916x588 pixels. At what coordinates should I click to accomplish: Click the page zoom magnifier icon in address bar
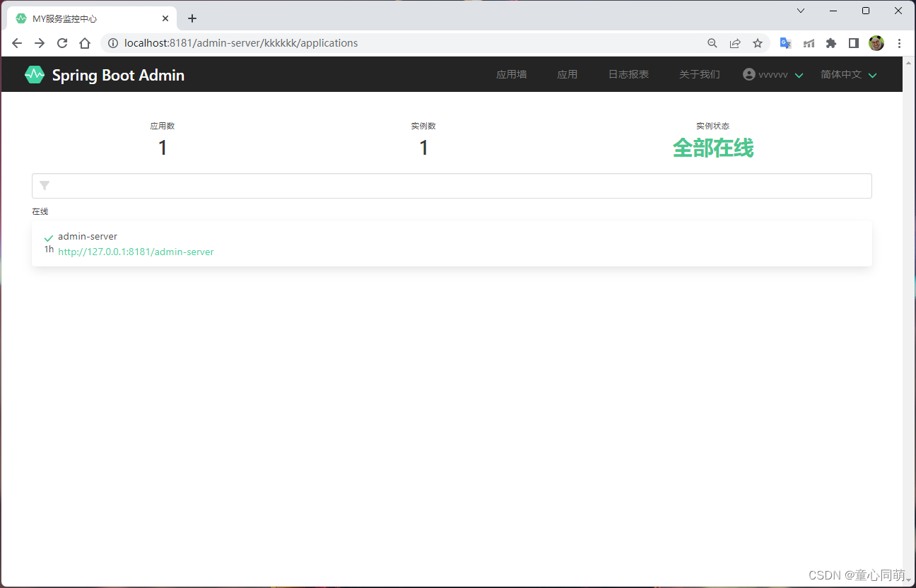click(712, 43)
